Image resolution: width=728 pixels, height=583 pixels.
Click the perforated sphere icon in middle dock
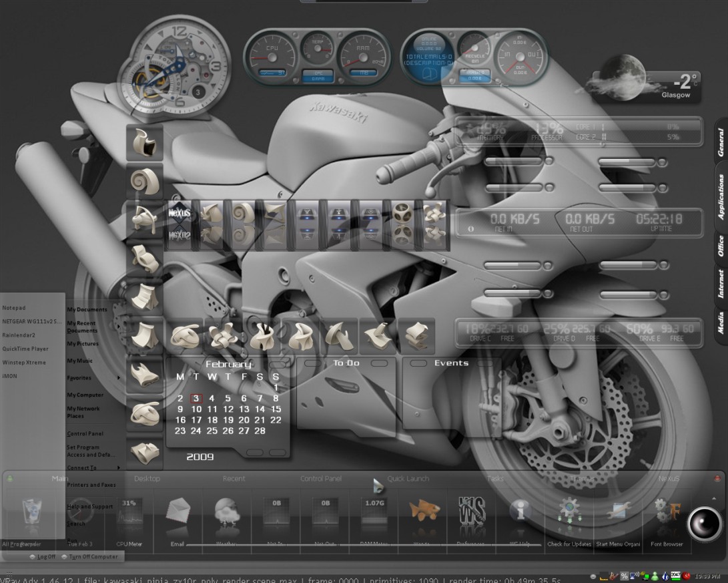pos(402,213)
